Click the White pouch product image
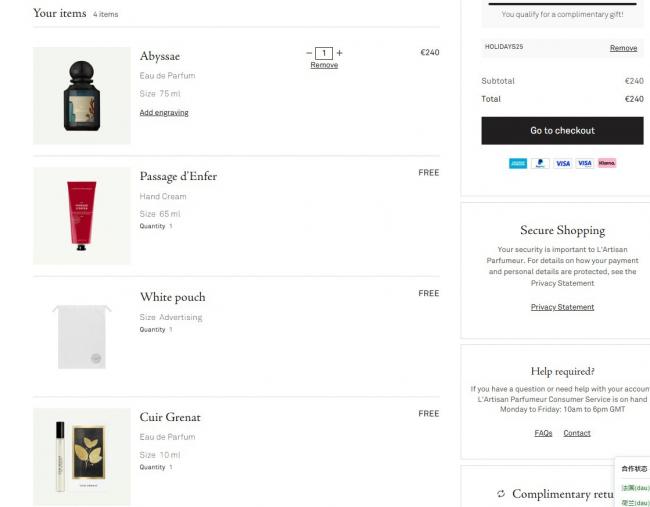This screenshot has width=650, height=507. click(x=82, y=336)
